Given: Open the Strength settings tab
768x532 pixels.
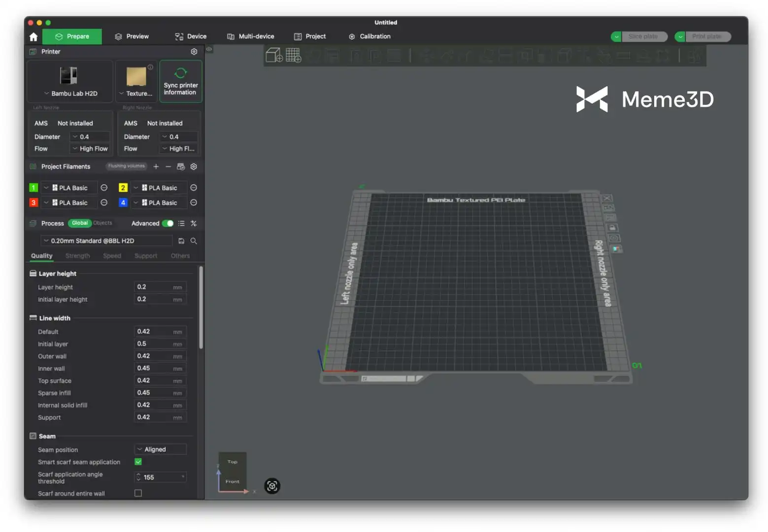Looking at the screenshot, I should pyautogui.click(x=78, y=256).
